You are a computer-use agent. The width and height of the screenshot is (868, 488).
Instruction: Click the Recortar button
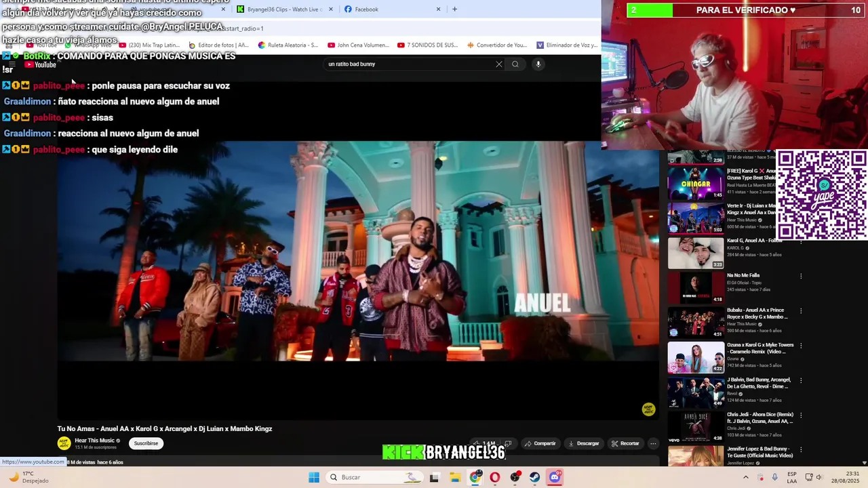[x=625, y=444]
